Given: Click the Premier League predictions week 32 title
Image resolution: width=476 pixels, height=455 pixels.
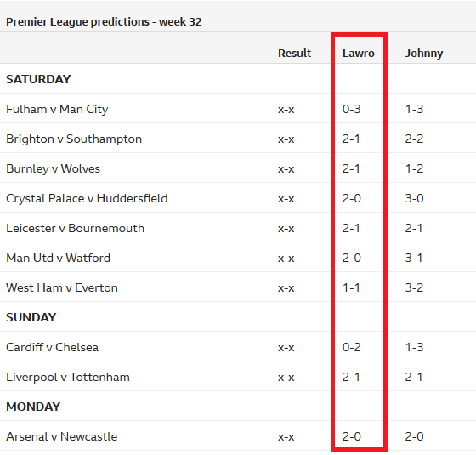Looking at the screenshot, I should tap(104, 22).
